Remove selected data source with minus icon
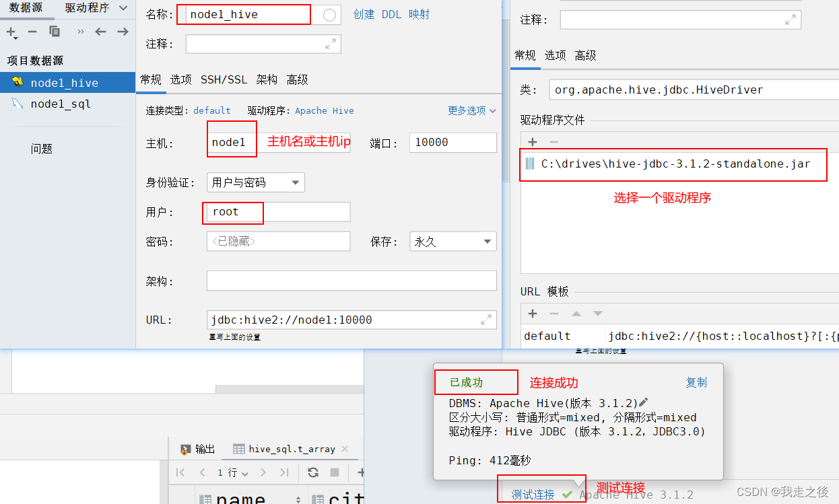This screenshot has width=839, height=504. tap(32, 32)
